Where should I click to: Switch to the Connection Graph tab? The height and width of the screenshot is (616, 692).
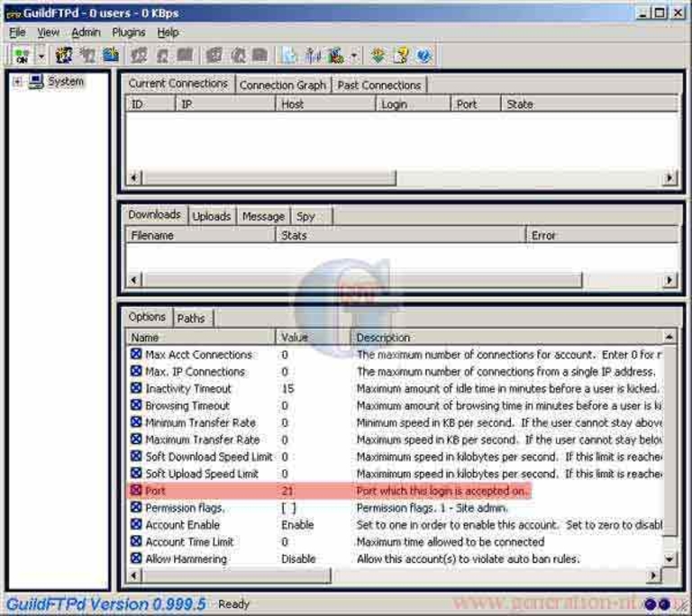(283, 85)
